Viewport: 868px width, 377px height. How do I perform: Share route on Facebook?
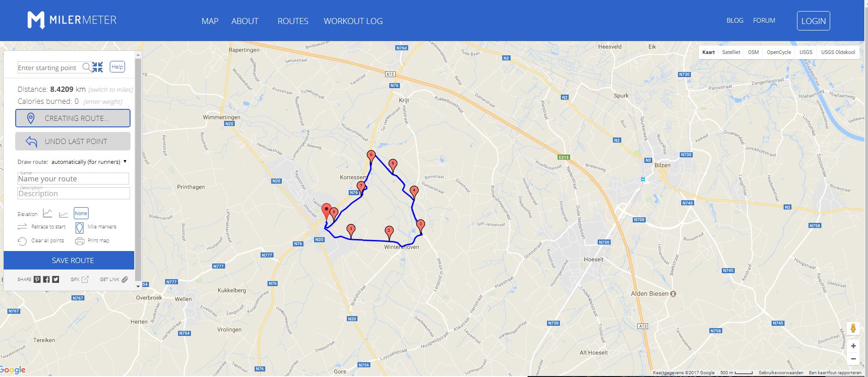tap(46, 279)
